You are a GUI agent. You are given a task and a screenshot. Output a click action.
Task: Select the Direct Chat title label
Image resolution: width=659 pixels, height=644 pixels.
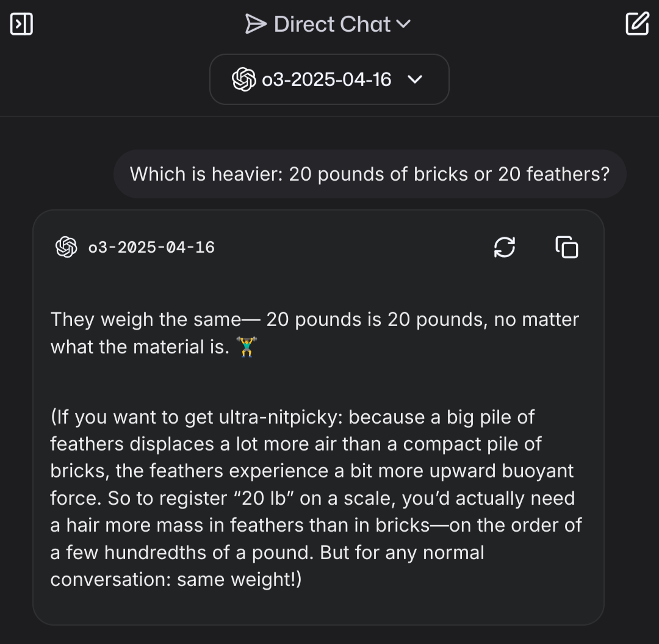tap(333, 24)
